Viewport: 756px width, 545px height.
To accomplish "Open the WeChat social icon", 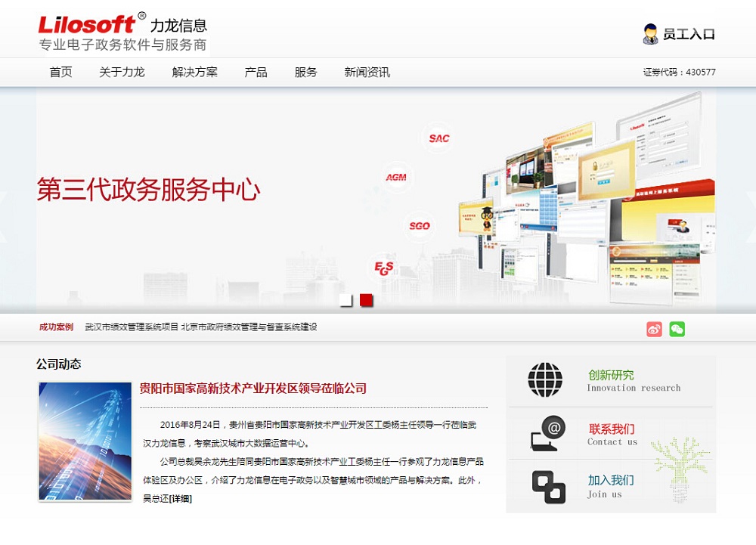I will click(677, 329).
